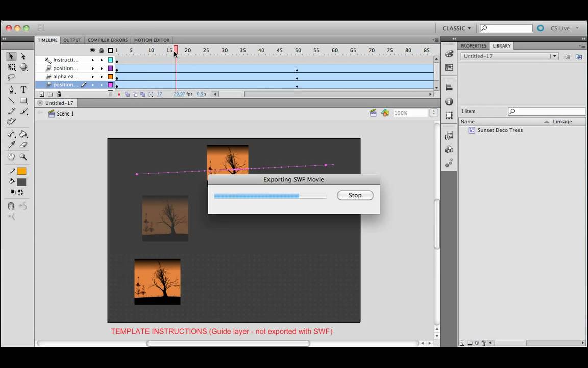Screen dimensions: 588x368
Task: Click alpha ea... layer orange outline swatch
Action: pos(110,77)
